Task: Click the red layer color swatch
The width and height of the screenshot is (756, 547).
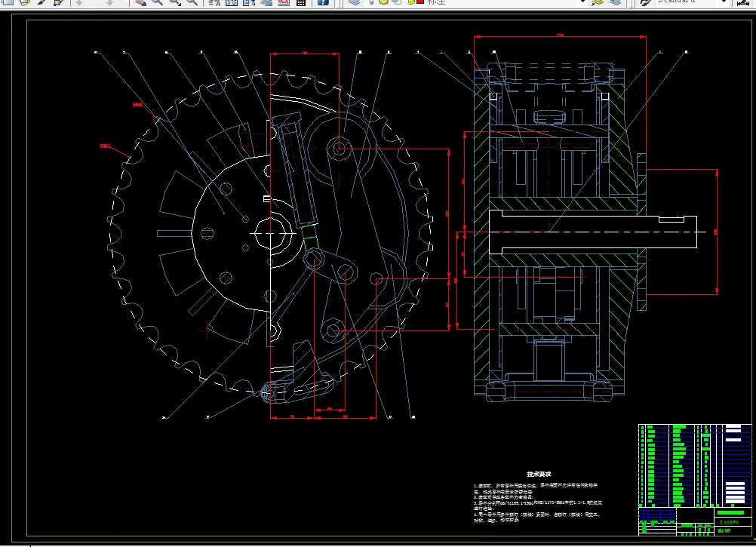Action: point(420,2)
